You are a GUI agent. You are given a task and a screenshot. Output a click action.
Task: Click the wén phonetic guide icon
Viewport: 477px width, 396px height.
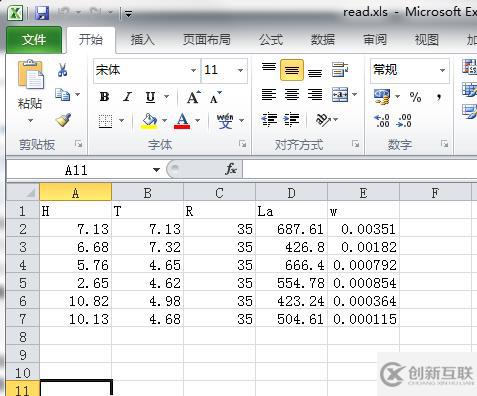[225, 121]
